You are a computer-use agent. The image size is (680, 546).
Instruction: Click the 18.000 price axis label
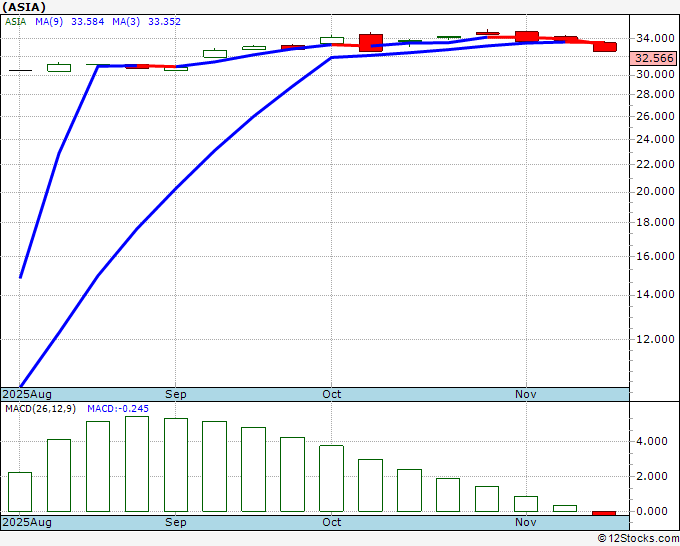click(x=655, y=222)
